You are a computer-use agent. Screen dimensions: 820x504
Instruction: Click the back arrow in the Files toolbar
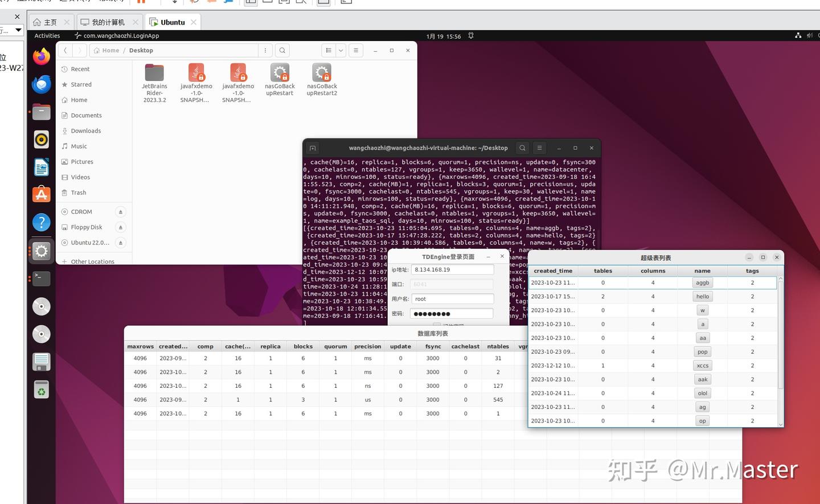click(x=65, y=50)
